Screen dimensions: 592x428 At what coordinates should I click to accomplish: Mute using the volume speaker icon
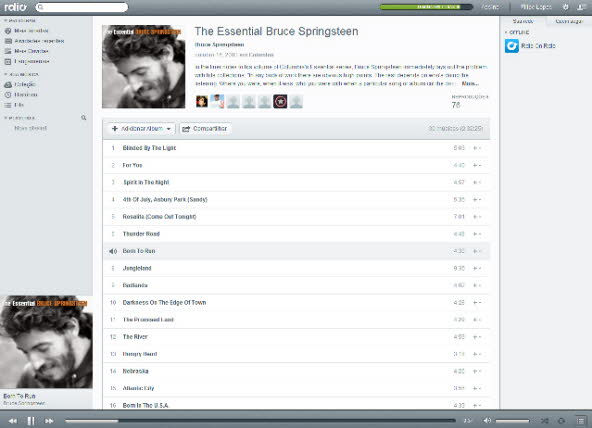pos(487,420)
